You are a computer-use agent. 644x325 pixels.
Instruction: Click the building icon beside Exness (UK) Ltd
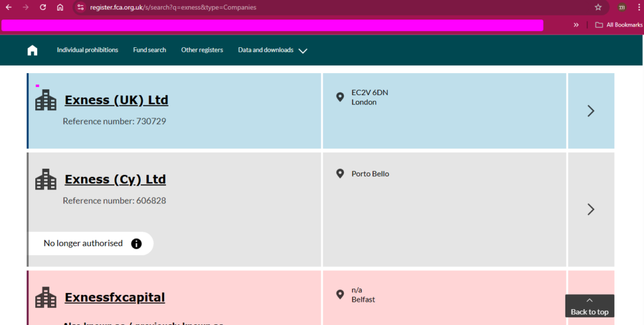(x=46, y=100)
